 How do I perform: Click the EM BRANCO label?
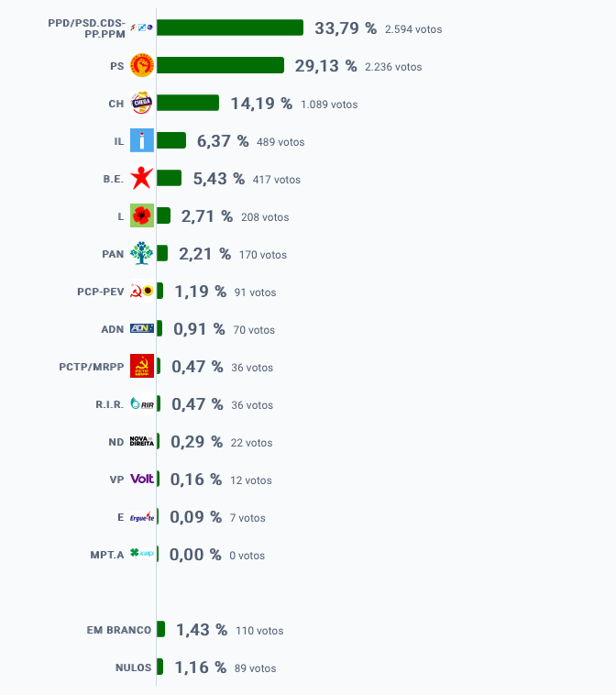(x=119, y=630)
